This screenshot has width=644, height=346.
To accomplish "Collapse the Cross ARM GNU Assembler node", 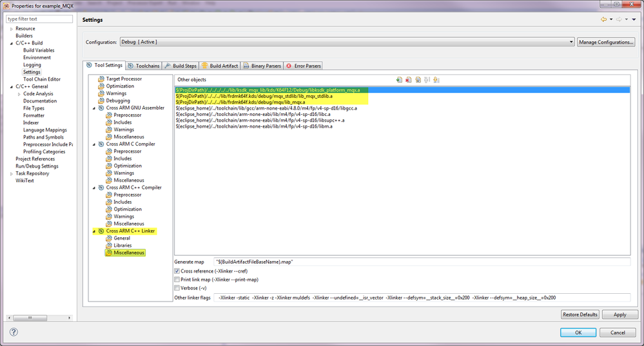I will click(x=94, y=108).
